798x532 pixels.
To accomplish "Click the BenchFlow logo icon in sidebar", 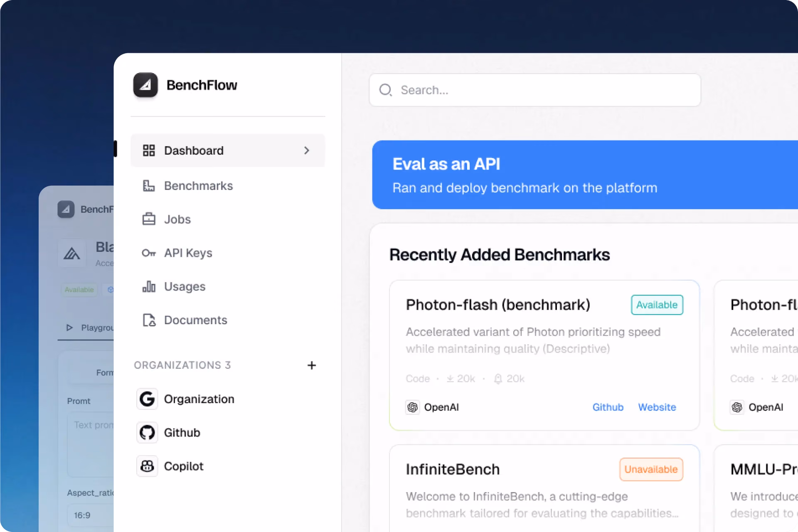I will click(145, 85).
